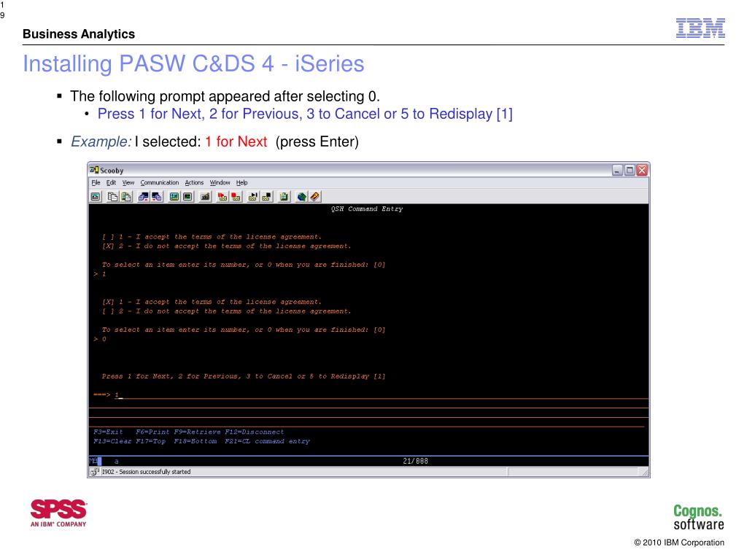Open Display setup toolbar icon
The width and height of the screenshot is (747, 560).
click(174, 197)
